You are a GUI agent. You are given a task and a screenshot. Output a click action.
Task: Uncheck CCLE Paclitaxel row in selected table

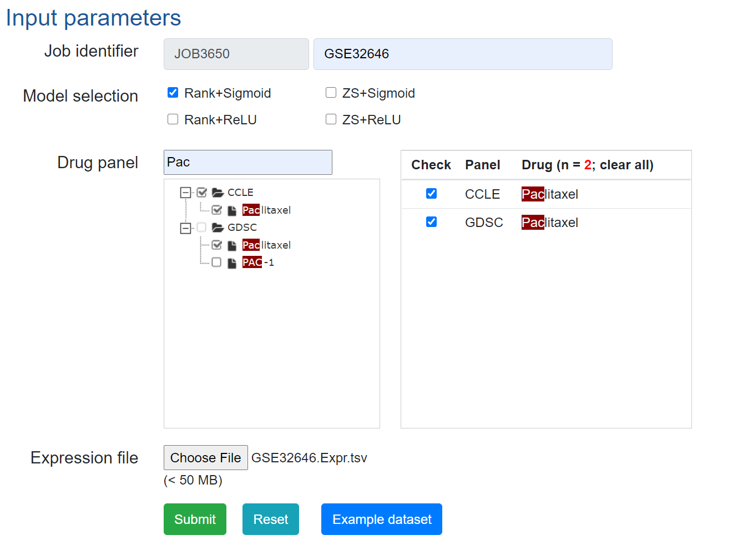[431, 193]
